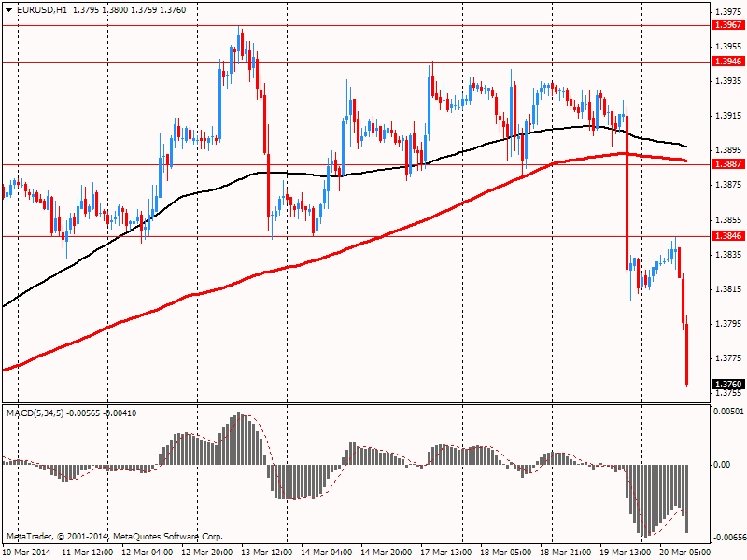The height and width of the screenshot is (560, 747).
Task: Click the 12 Mar 04:00 time label
Action: [x=148, y=553]
